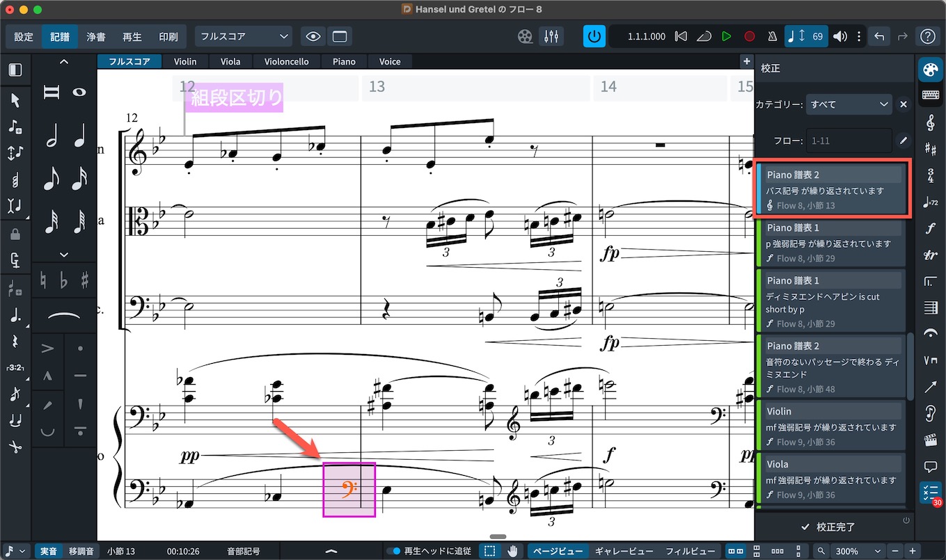Edit flow range with the pencil icon

(903, 141)
